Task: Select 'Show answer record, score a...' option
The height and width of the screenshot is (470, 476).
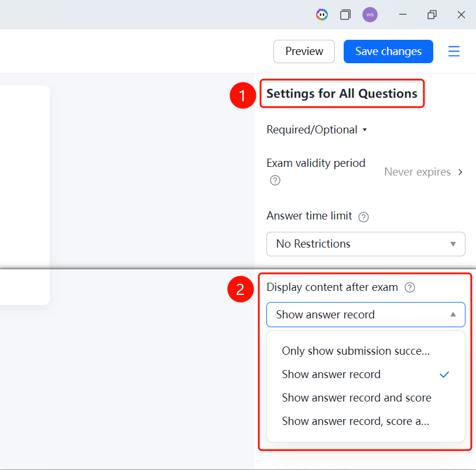Action: pos(366,421)
